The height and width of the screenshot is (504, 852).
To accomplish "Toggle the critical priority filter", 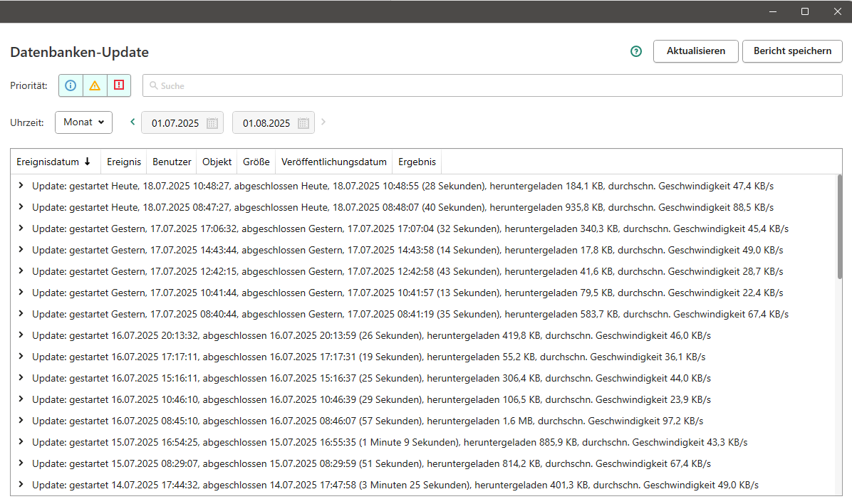I will coord(119,85).
